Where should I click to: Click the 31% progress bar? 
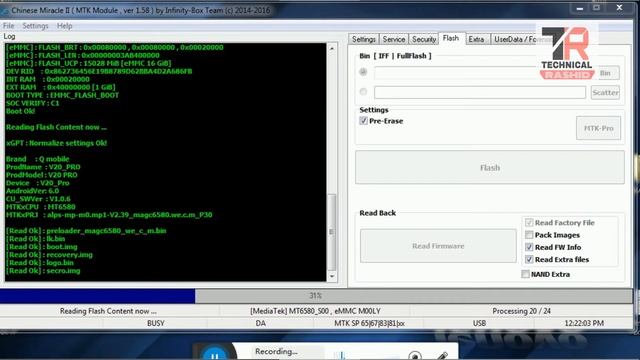coord(316,296)
